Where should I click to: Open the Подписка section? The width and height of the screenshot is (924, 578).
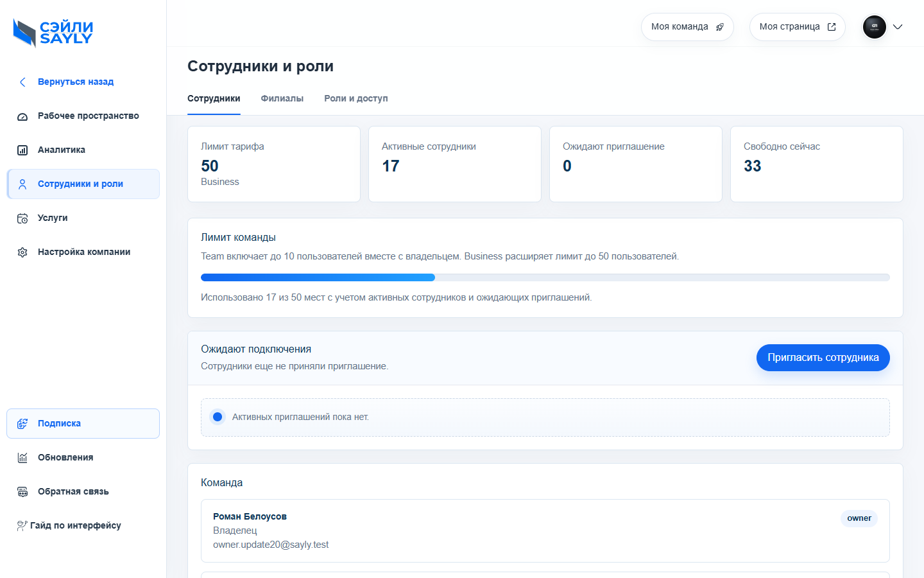[x=83, y=424]
